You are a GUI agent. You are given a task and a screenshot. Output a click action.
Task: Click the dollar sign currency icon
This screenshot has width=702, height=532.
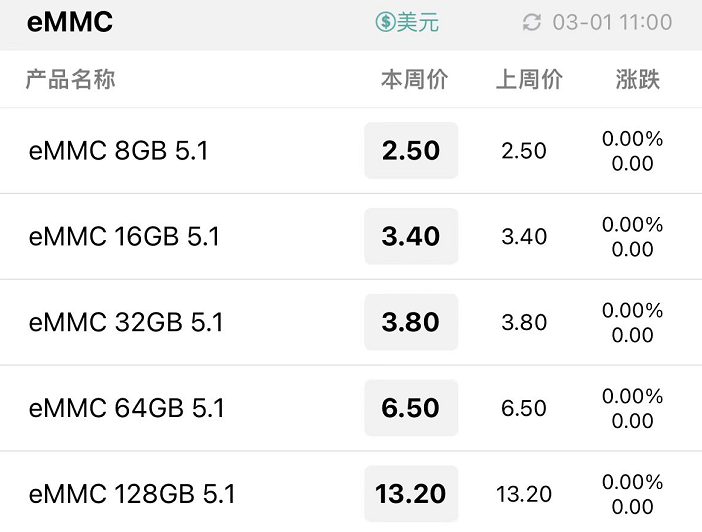coord(385,22)
